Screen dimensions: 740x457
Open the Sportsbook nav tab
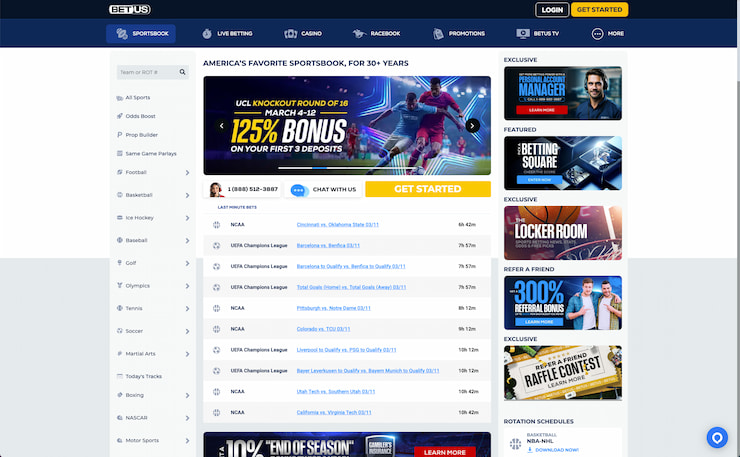click(141, 34)
